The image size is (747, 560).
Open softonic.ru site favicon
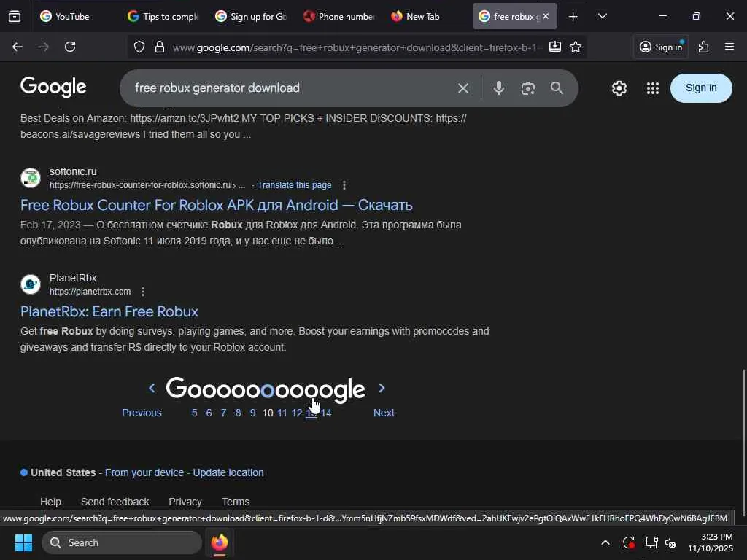point(31,178)
